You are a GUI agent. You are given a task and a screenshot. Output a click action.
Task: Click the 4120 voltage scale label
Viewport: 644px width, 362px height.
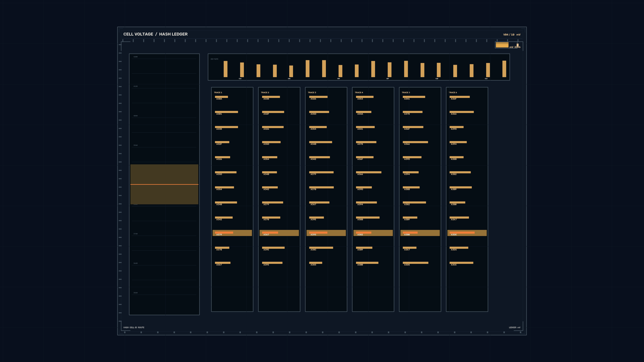pyautogui.click(x=135, y=86)
